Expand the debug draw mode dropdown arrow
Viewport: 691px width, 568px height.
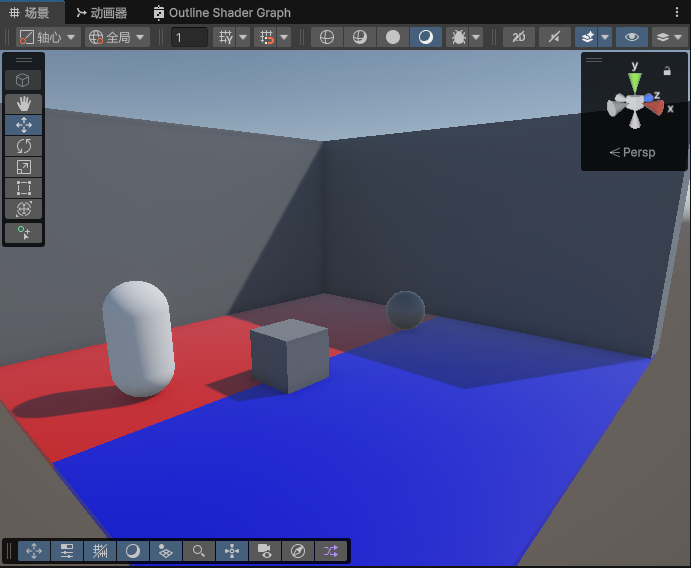(476, 37)
